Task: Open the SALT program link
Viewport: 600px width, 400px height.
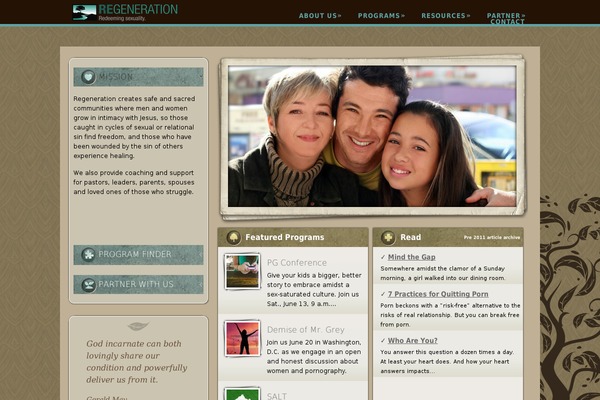Action: tap(277, 396)
